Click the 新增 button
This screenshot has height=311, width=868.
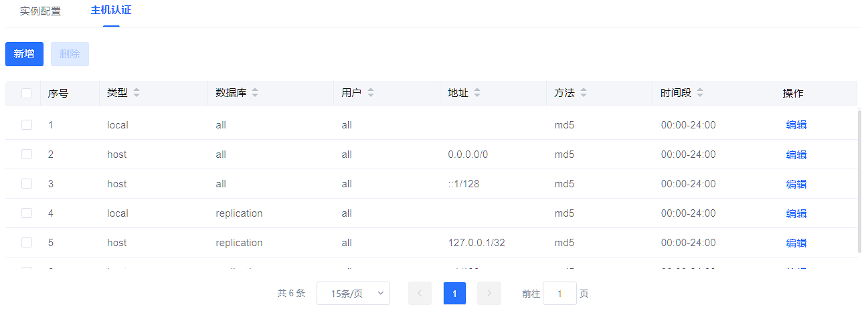(x=25, y=54)
